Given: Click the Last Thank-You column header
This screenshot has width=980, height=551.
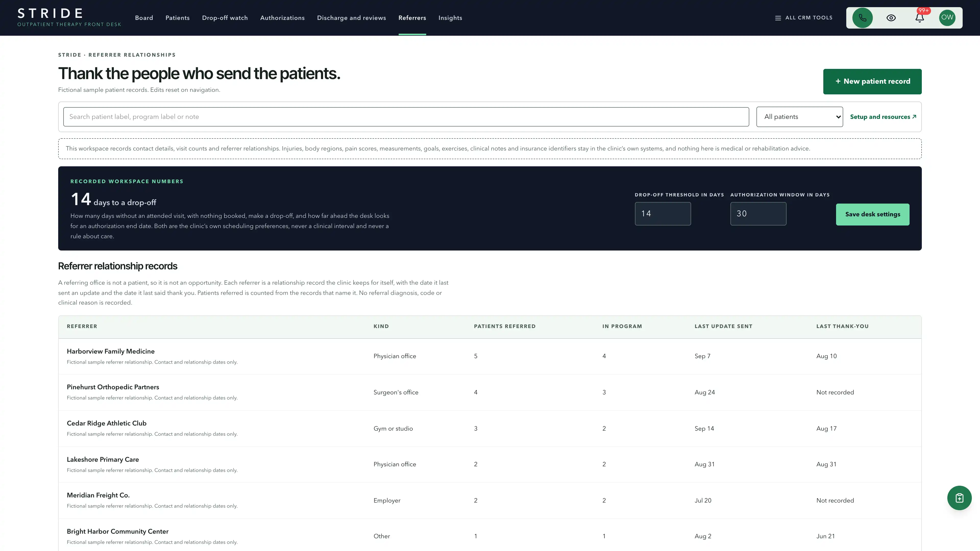Looking at the screenshot, I should (x=842, y=326).
